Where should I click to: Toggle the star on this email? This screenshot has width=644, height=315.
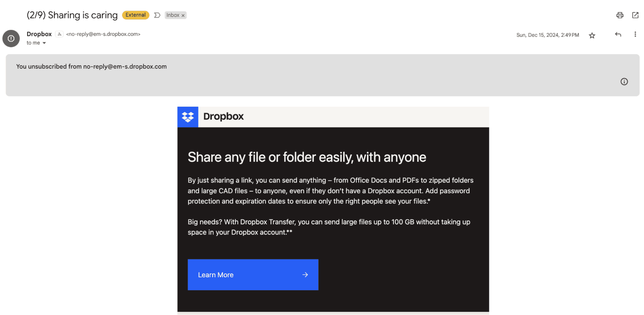592,35
